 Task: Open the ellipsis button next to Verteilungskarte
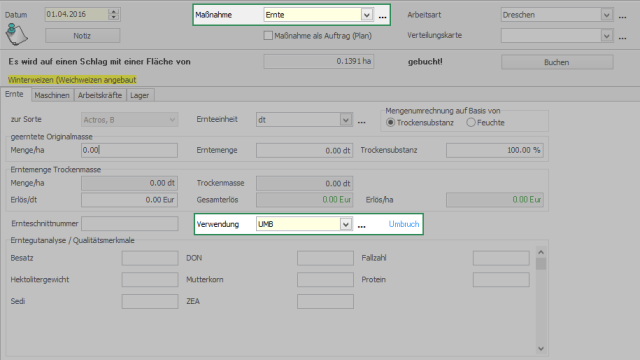pyautogui.click(x=622, y=37)
